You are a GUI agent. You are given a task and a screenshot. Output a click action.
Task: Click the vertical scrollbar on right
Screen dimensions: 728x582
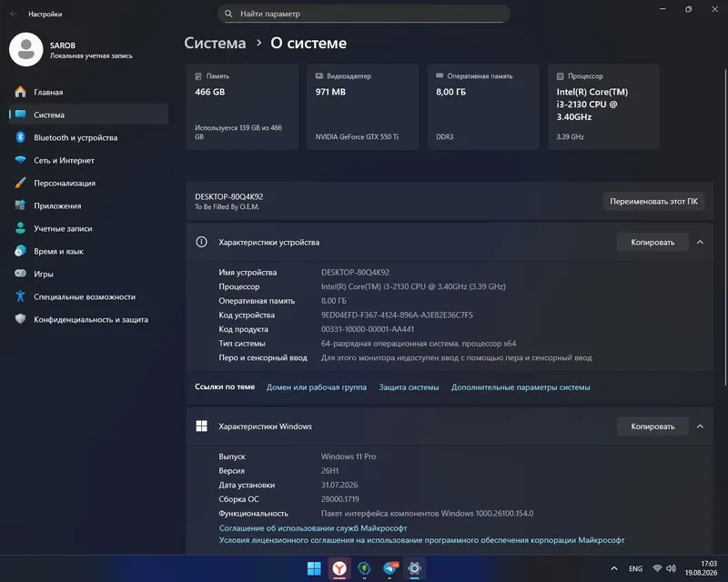725,226
